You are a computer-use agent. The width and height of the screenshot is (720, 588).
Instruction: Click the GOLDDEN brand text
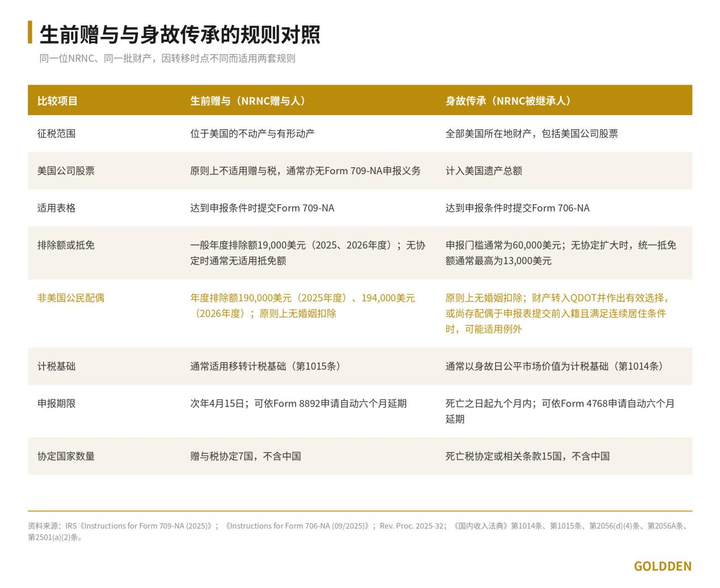[663, 566]
